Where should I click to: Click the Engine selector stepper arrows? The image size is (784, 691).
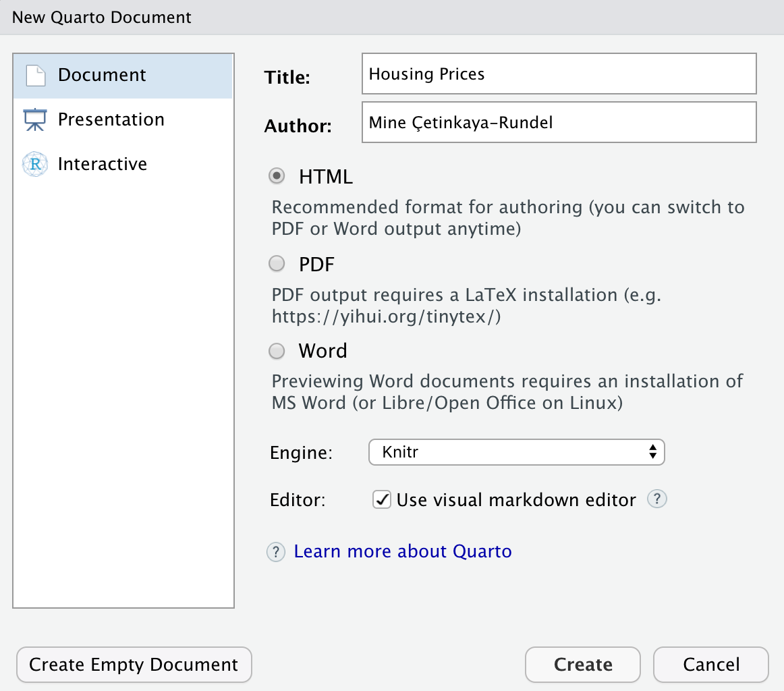[652, 452]
